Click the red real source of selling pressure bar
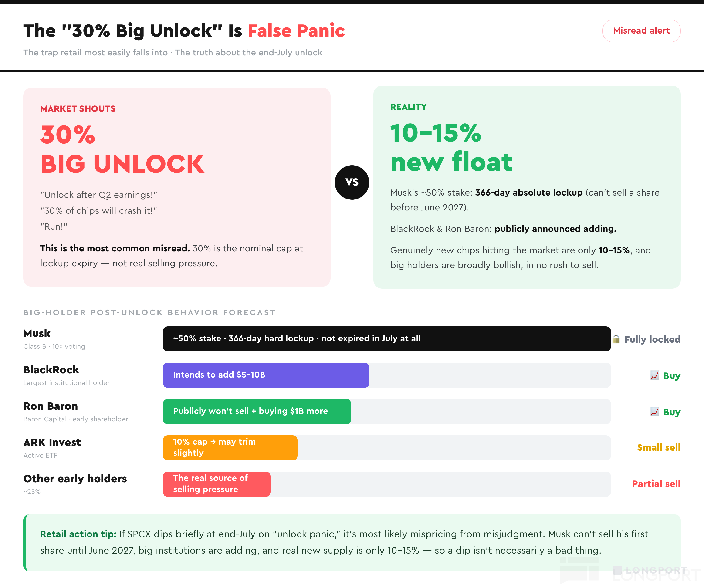The image size is (704, 588). point(217,484)
